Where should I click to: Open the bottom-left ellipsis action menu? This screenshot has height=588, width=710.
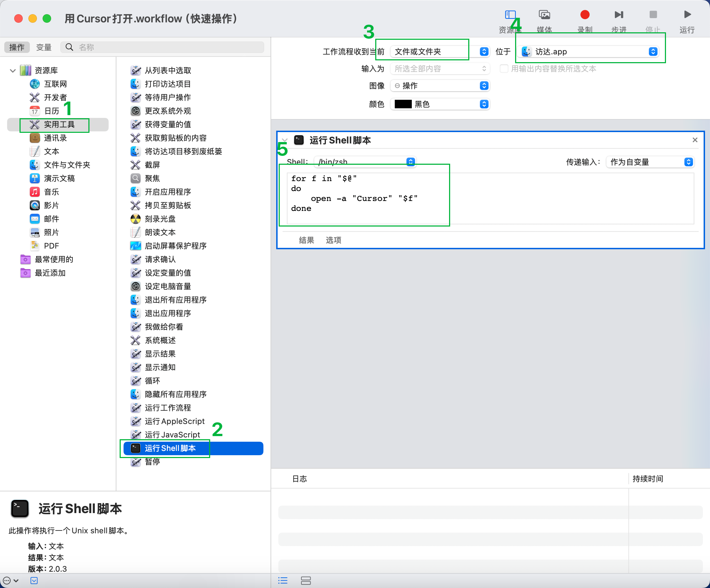pos(10,581)
